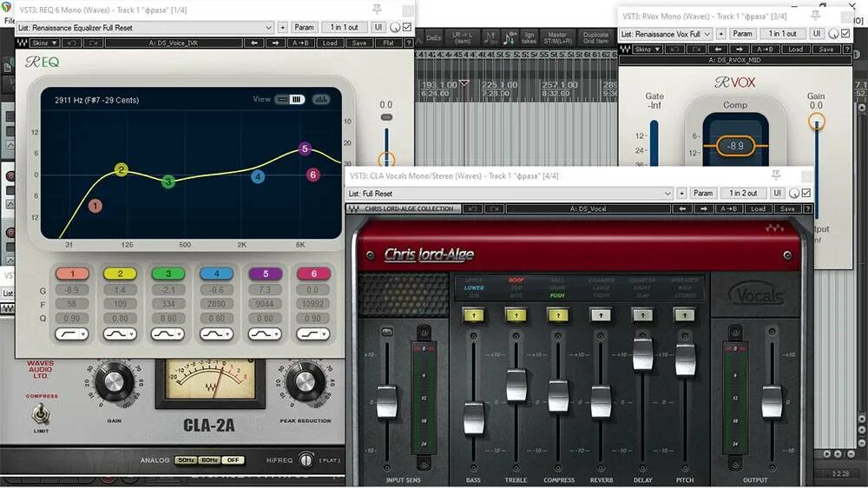Bypass RVox plugin via its checkbox

tap(845, 33)
